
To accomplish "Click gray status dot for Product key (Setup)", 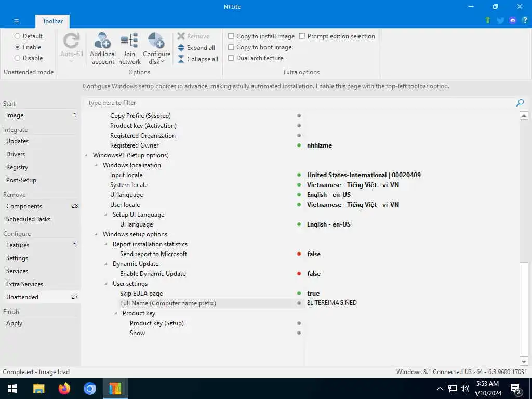I will point(299,323).
